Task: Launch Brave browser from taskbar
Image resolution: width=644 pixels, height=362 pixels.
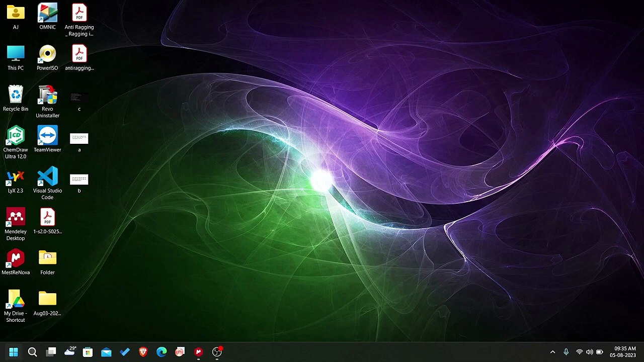Action: pyautogui.click(x=143, y=352)
